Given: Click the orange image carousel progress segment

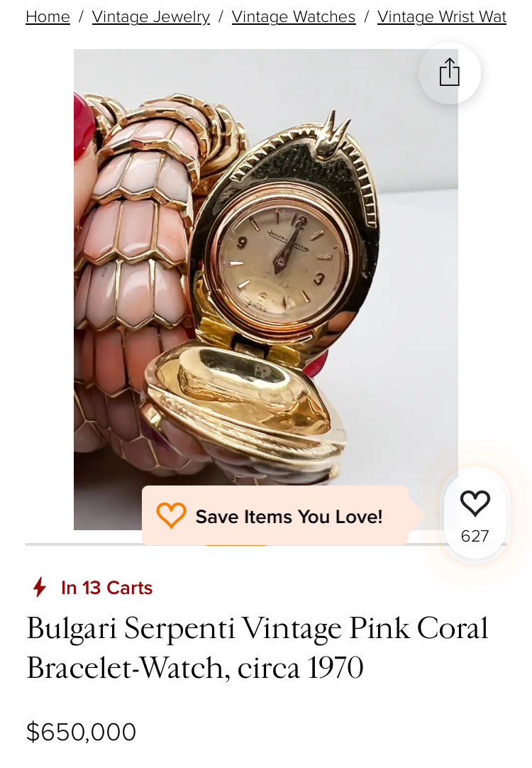Looking at the screenshot, I should coord(236,544).
